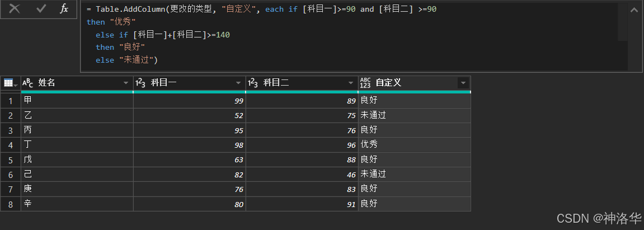
Task: Select row number 7
Action: 11,189
